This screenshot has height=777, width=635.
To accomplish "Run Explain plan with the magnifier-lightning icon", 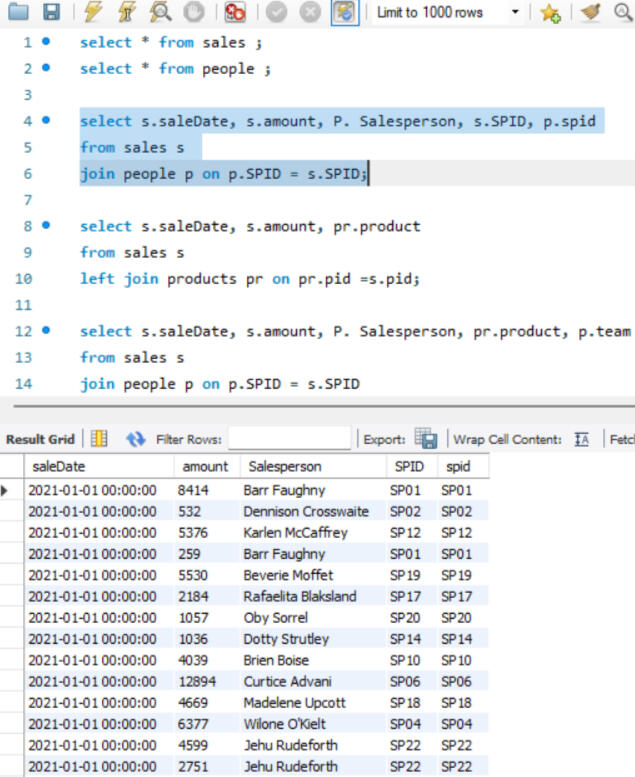I will tap(160, 13).
